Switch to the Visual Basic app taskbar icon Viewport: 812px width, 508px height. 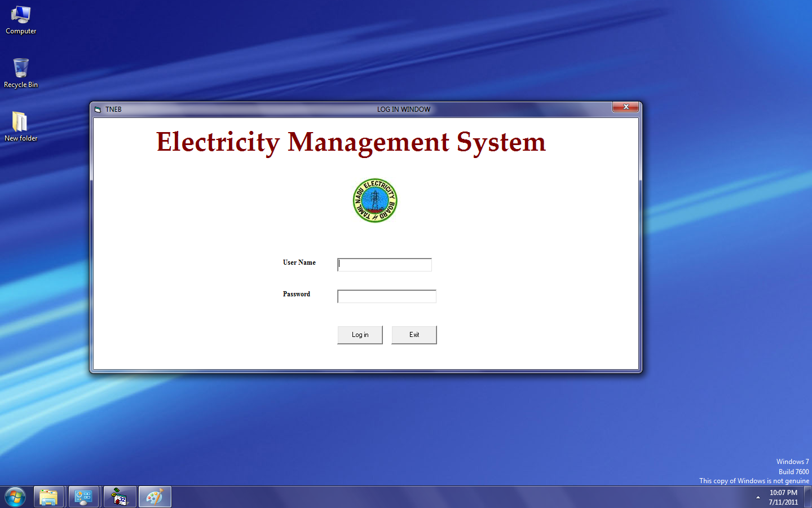(119, 497)
